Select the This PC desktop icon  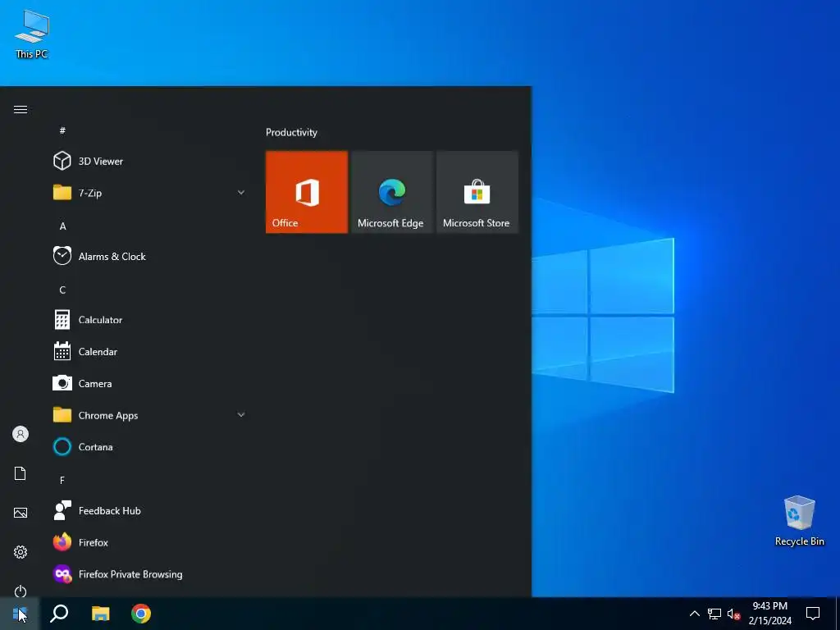pyautogui.click(x=32, y=33)
